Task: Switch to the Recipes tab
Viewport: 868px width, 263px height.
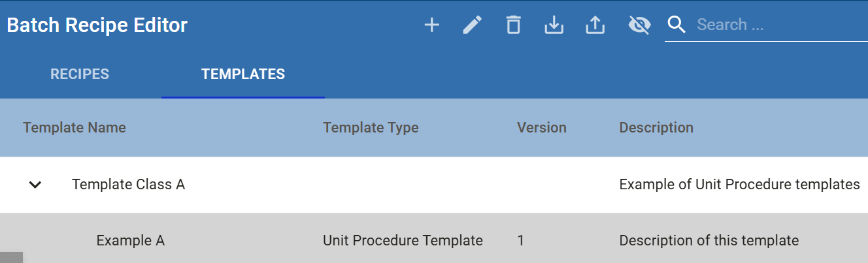Action: pos(80,74)
